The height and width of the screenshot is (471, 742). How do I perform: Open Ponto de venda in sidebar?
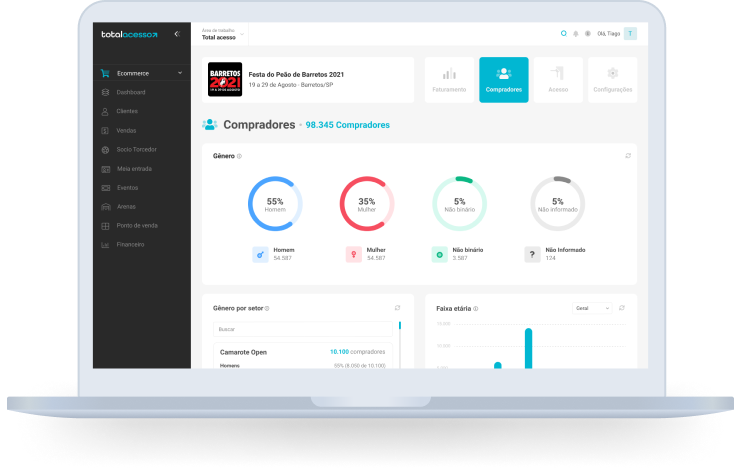pos(137,225)
